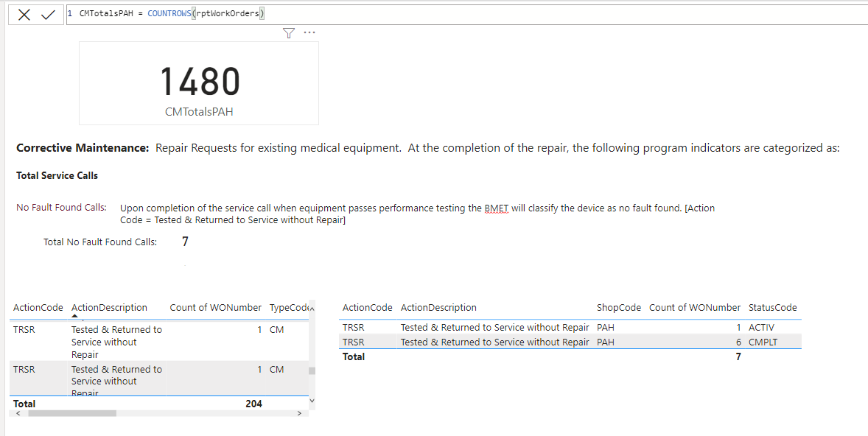
Task: Click into the CMTotalsPAH formula bar
Action: [x=466, y=15]
